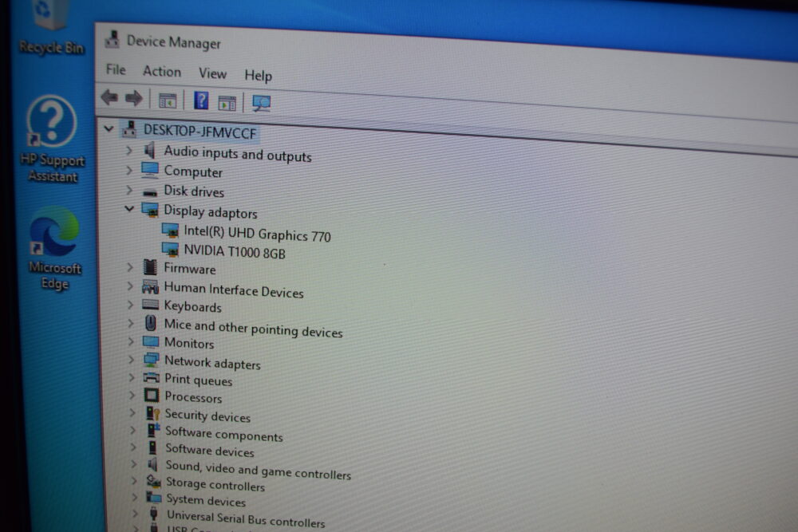Select the System devices row
This screenshot has width=798, height=532.
click(x=206, y=500)
